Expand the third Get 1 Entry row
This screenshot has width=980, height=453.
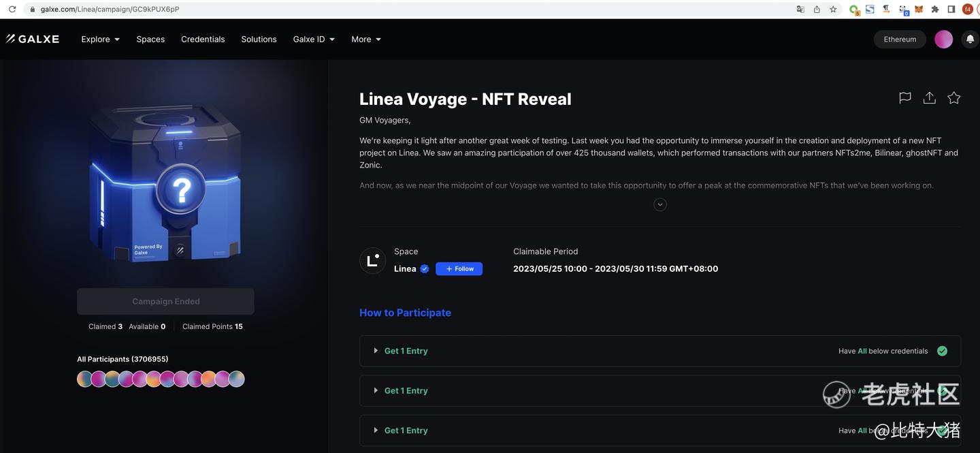pos(660,430)
